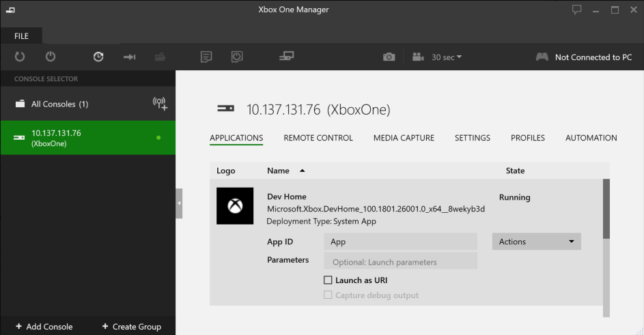644x335 pixels.
Task: Enable the Launch as URI checkbox
Action: 328,280
